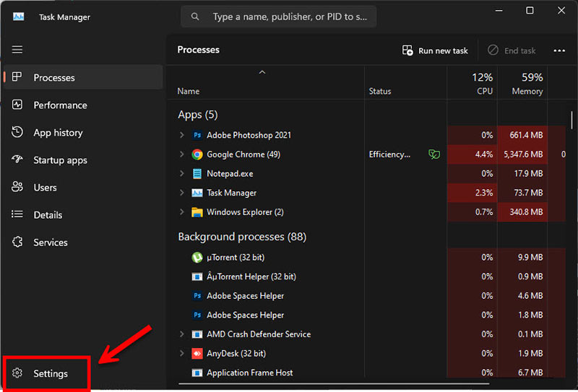578x392 pixels.
Task: Click the 73.7 MB memory value
Action: click(528, 193)
